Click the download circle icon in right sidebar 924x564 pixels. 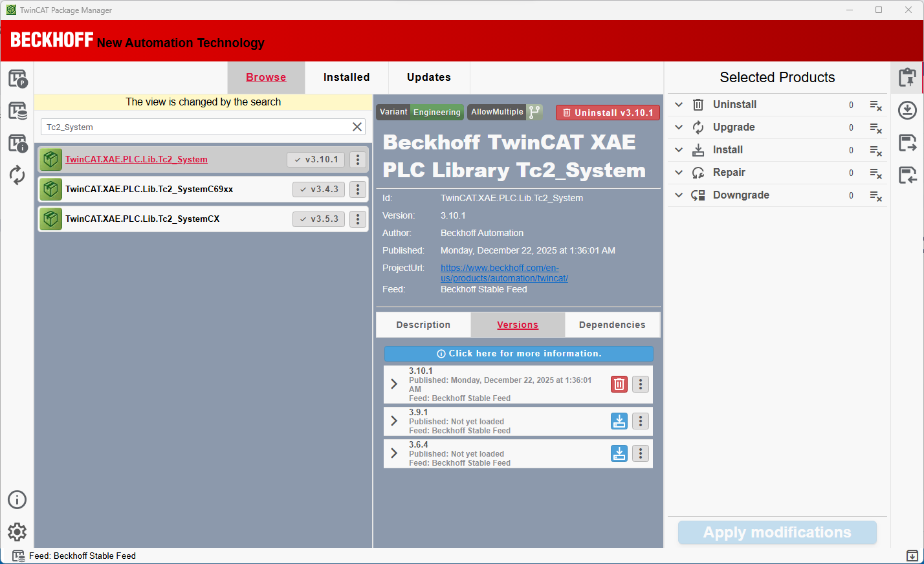click(907, 110)
